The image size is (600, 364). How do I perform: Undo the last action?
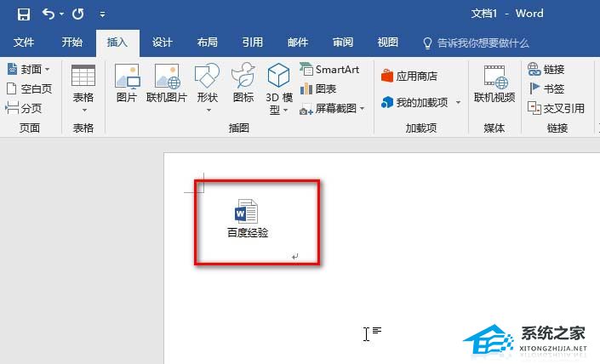click(49, 14)
